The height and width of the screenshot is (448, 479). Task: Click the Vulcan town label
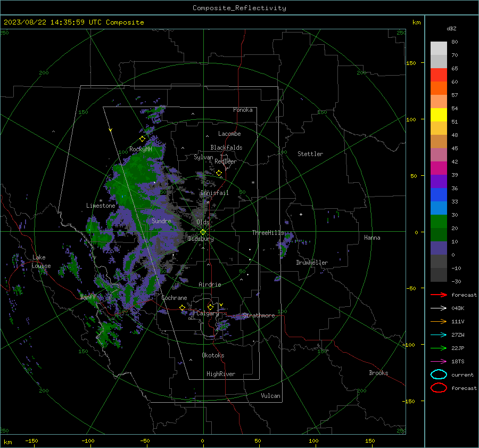point(271,396)
